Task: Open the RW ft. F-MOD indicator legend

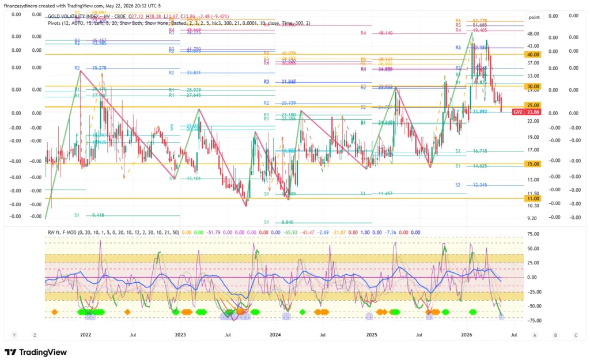Action: (x=114, y=232)
